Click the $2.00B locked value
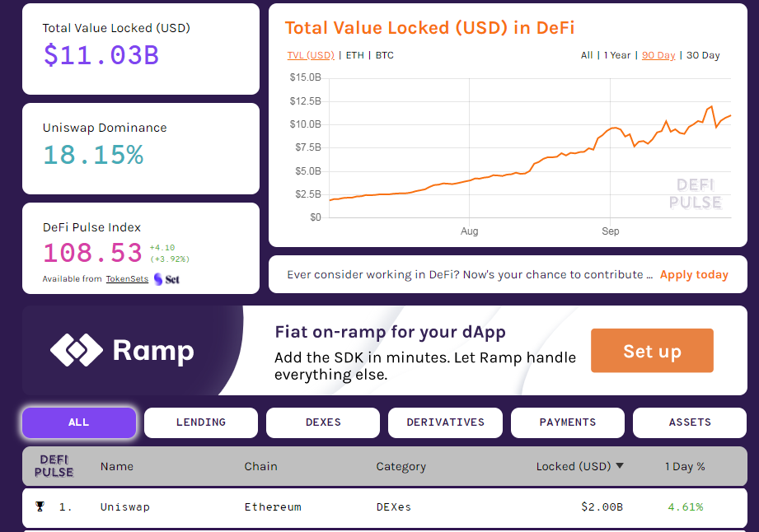This screenshot has height=532, width=759. pos(602,506)
